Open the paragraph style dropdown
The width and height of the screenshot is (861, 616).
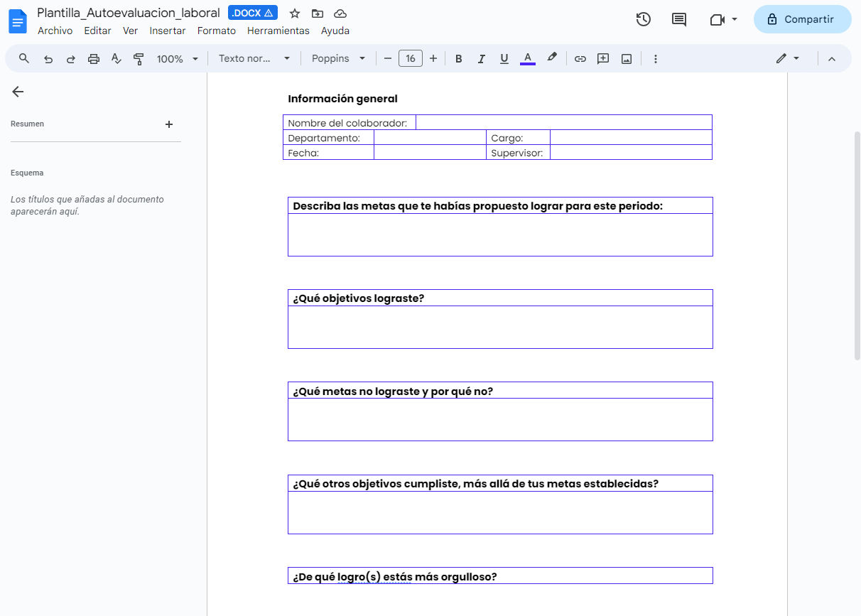[254, 59]
